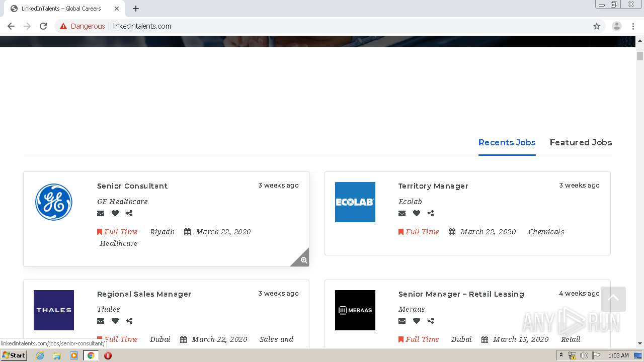
Task: Click the Thales company name
Action: coord(109,309)
